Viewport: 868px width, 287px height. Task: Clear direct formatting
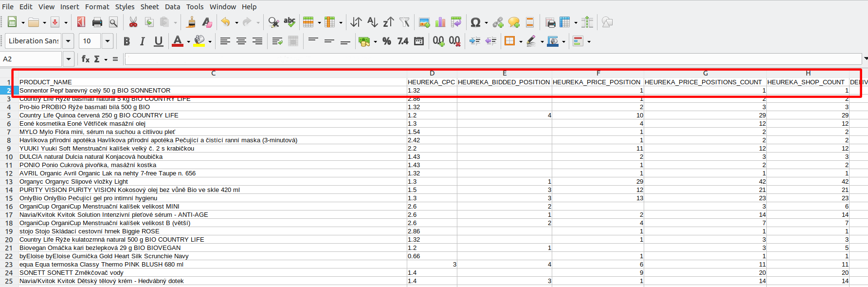[207, 22]
